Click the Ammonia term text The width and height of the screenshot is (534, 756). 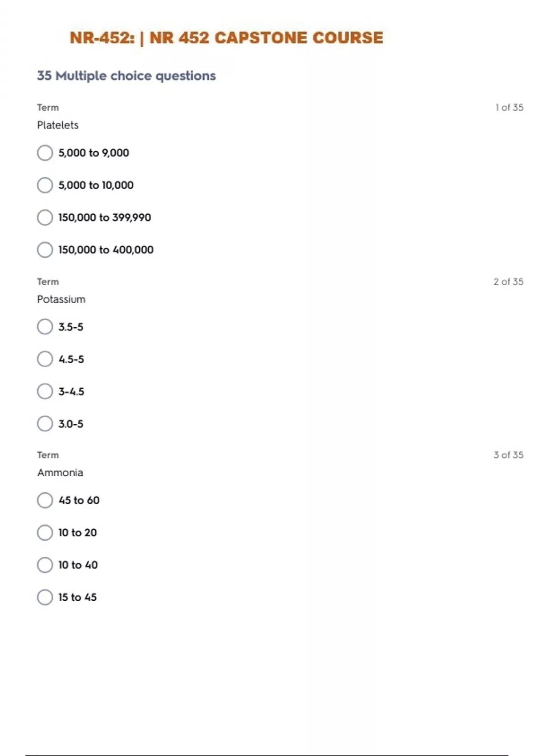tap(60, 473)
